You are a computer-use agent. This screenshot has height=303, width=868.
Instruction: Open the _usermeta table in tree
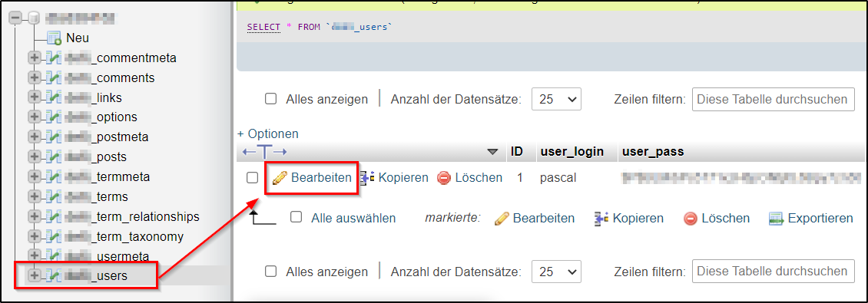108,256
